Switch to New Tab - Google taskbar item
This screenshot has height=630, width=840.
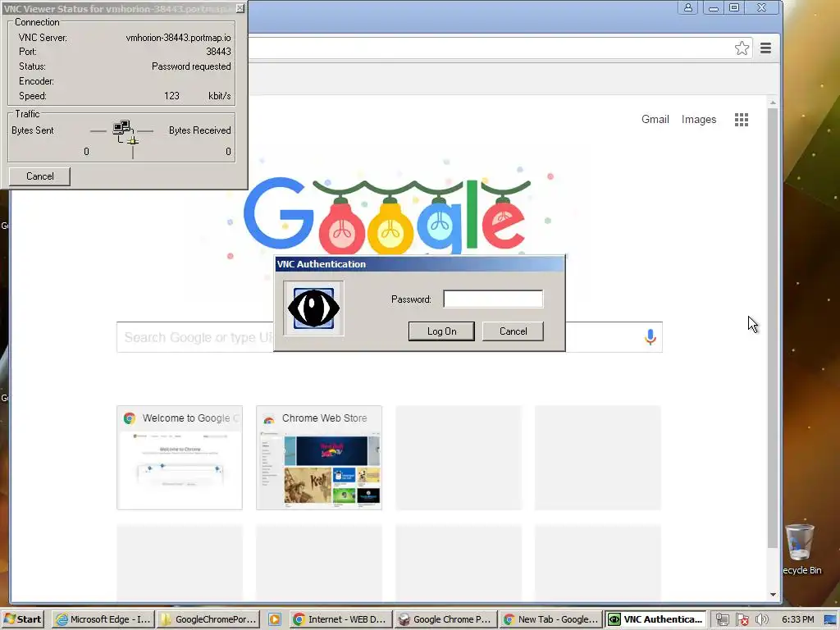point(550,619)
